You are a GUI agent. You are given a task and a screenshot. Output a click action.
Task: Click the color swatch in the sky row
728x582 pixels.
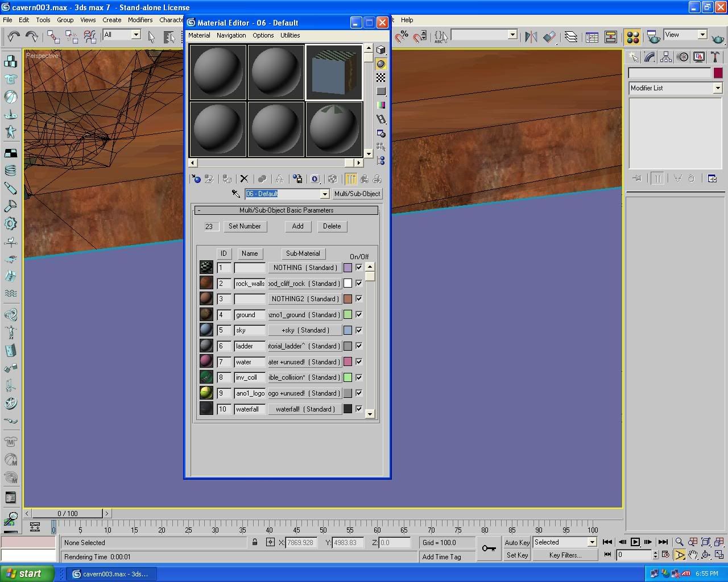[348, 330]
